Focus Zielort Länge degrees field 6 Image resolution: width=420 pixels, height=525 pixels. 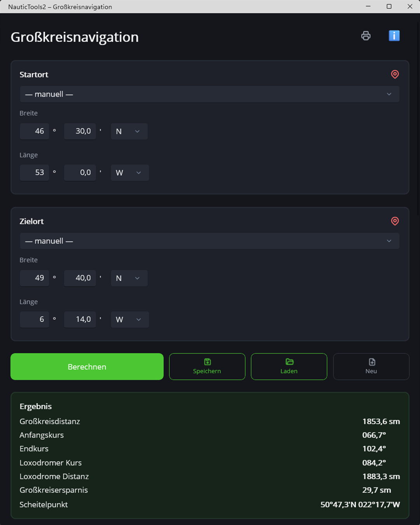click(x=35, y=319)
